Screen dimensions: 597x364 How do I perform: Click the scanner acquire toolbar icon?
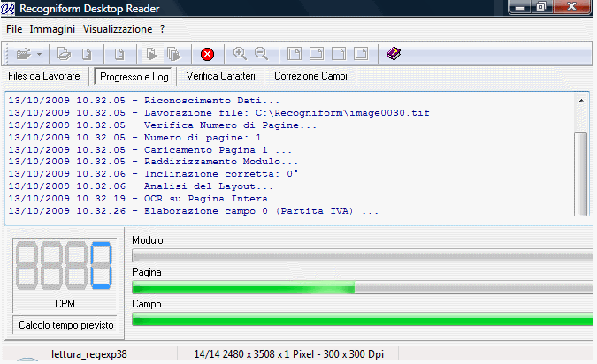point(64,54)
